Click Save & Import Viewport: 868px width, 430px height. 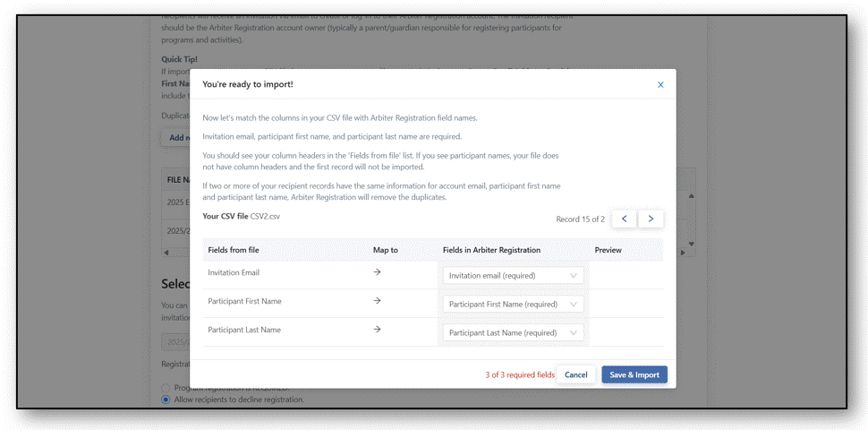634,374
